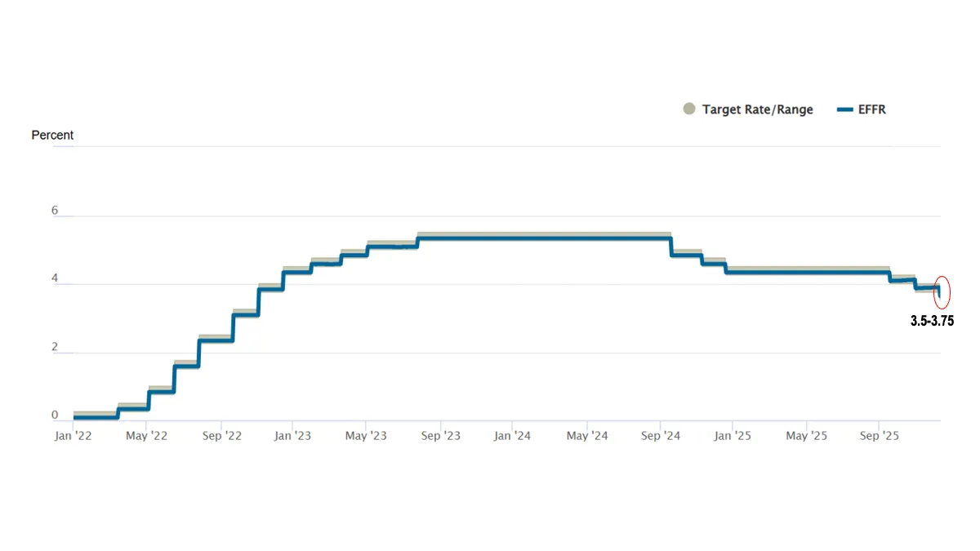Click the Sep '25 x-axis label

pyautogui.click(x=880, y=436)
